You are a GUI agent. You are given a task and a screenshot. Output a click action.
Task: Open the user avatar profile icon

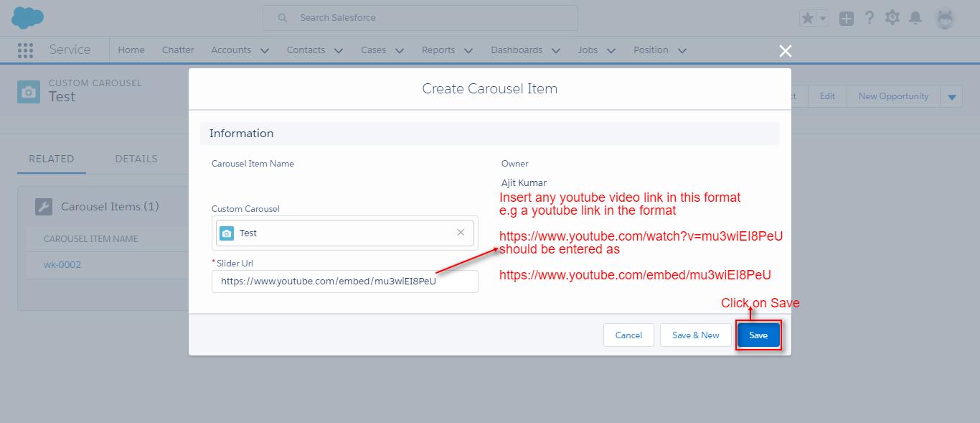945,17
